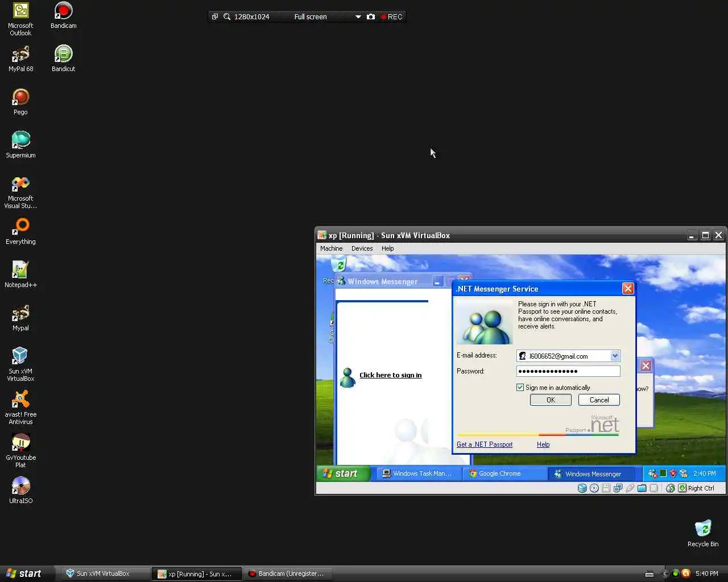Click the 'Click here to sign in' link
The width and height of the screenshot is (728, 582).
pyautogui.click(x=391, y=375)
